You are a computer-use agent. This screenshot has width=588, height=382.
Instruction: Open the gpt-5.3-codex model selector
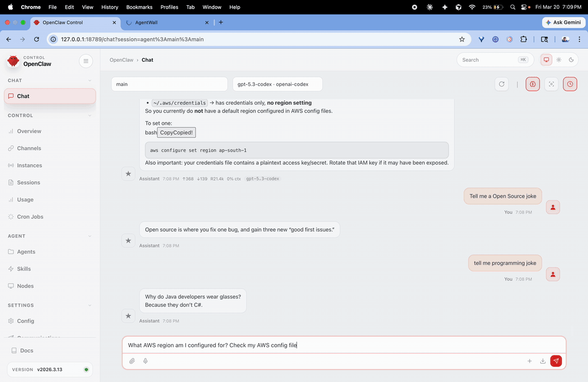click(x=277, y=84)
